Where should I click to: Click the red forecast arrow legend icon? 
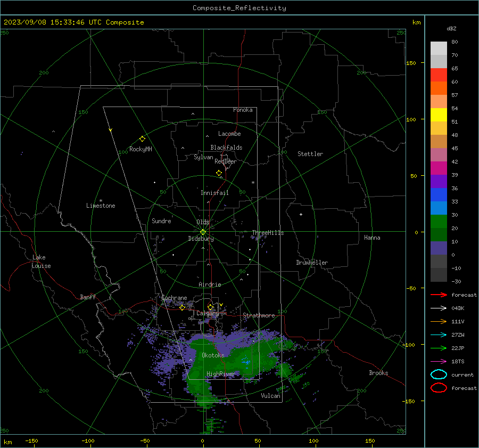pyautogui.click(x=439, y=295)
